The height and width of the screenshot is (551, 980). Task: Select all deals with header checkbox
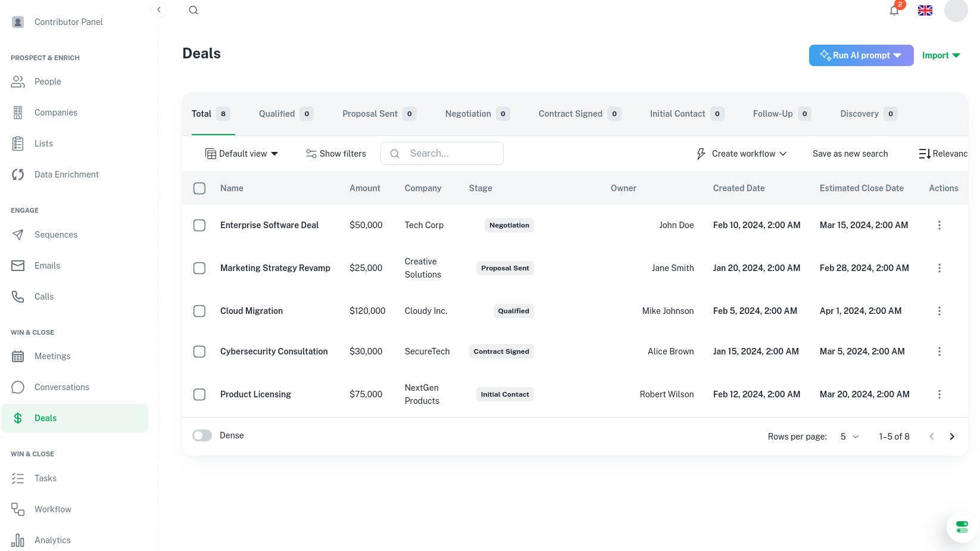pyautogui.click(x=199, y=188)
